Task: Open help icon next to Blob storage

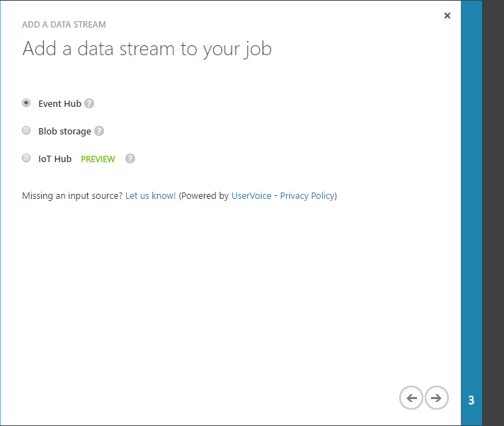Action: pos(99,131)
